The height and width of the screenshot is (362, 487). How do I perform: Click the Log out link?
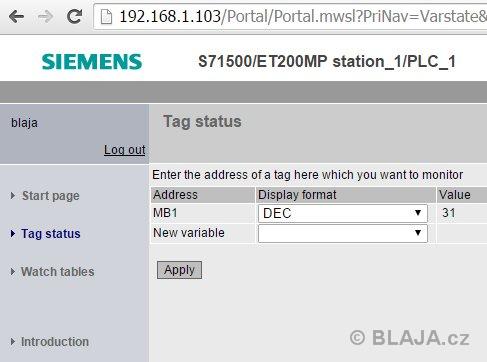click(x=125, y=150)
